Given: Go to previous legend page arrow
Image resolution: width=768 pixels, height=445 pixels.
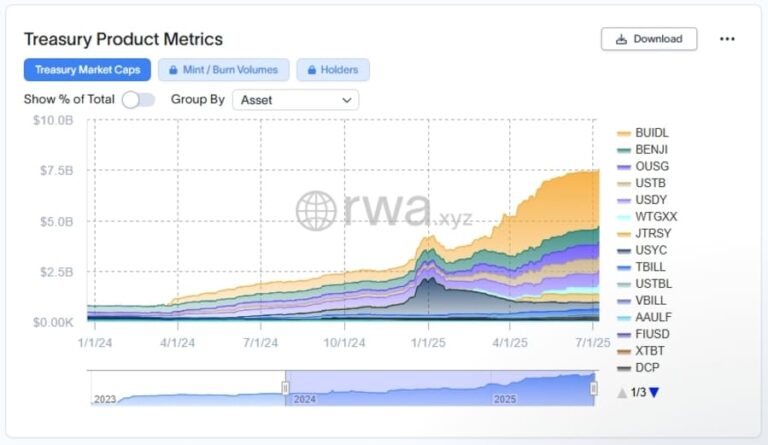Looking at the screenshot, I should coord(622,393).
